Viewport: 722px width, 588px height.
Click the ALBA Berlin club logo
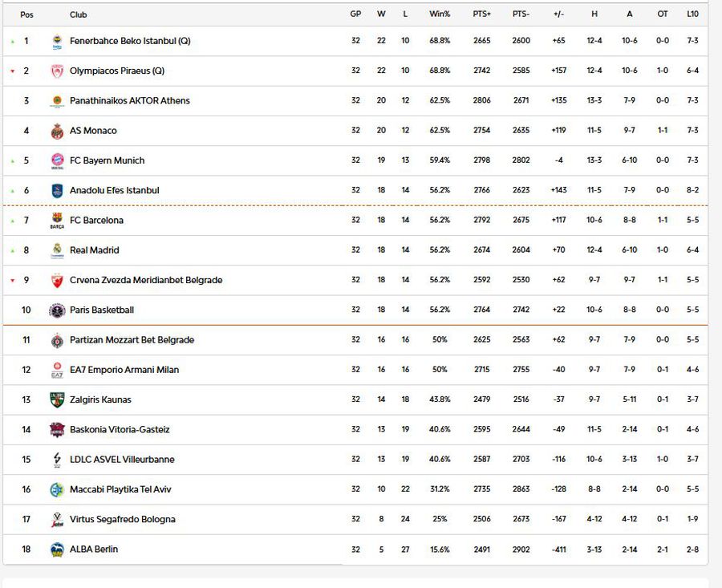click(x=57, y=549)
